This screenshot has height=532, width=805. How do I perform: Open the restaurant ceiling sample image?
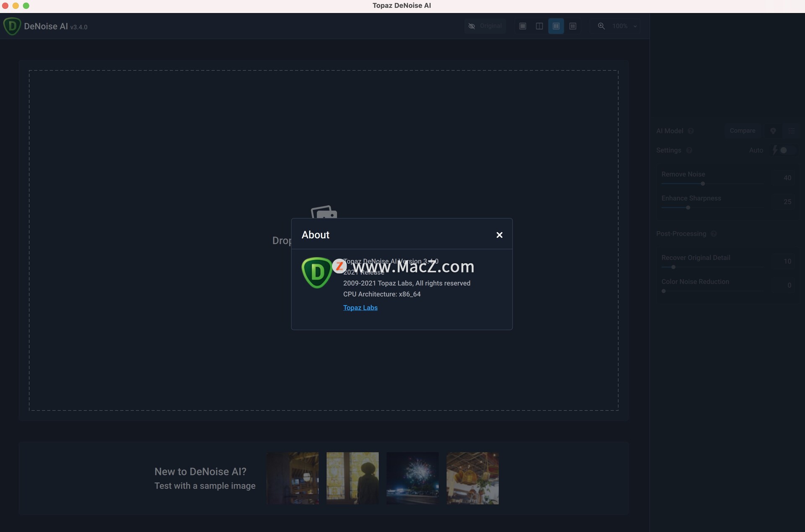pos(473,478)
